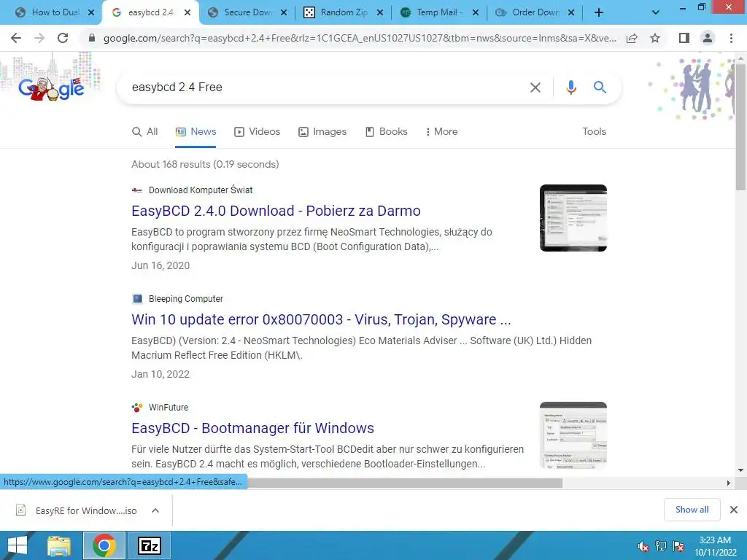Viewport: 747px width, 560px height.
Task: Expand the More search filters menu
Action: (441, 131)
